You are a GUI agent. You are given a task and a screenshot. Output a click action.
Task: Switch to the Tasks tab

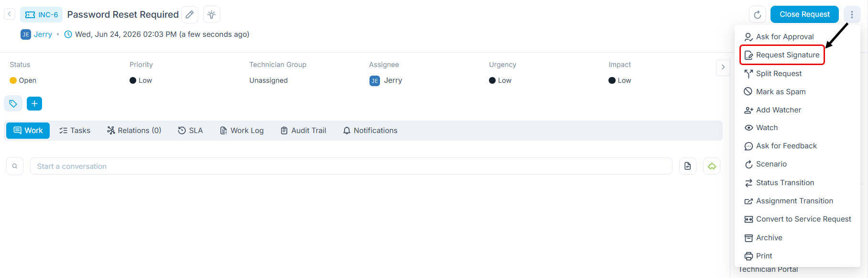(75, 131)
